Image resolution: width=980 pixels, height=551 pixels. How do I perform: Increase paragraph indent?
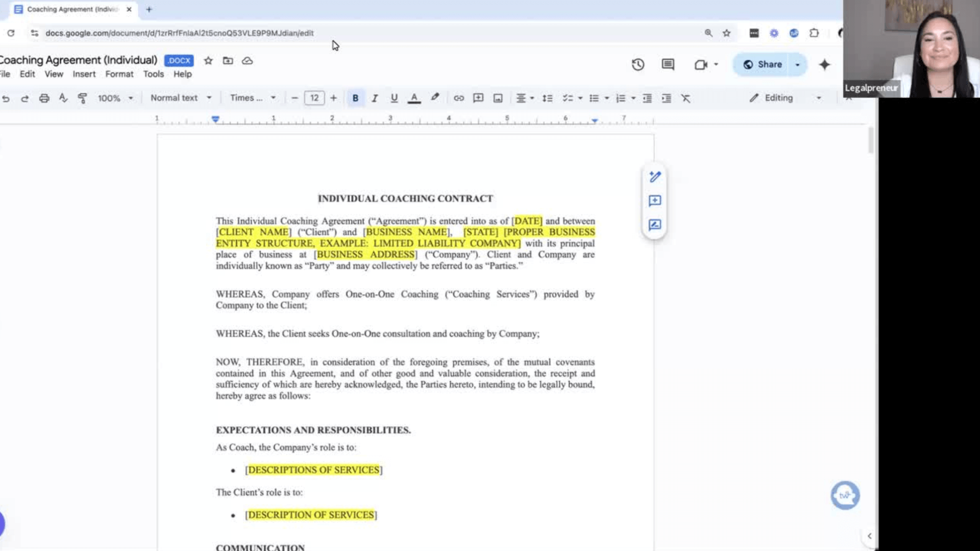[667, 98]
